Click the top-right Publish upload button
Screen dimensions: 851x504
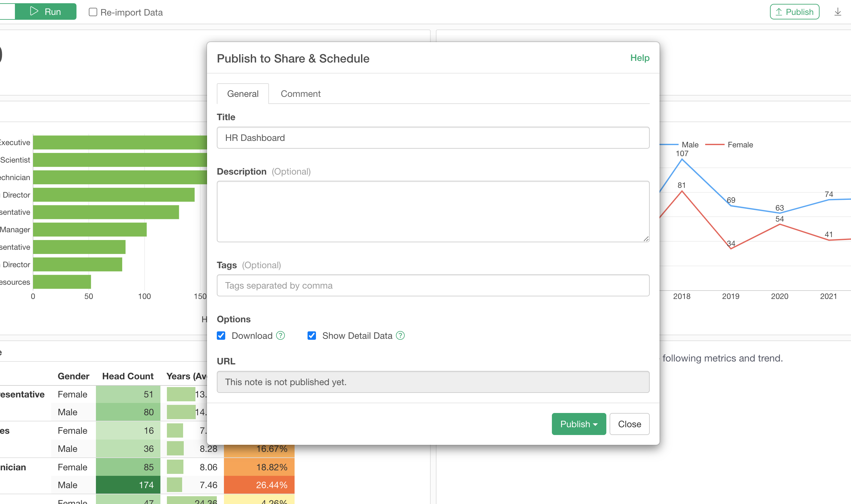pyautogui.click(x=794, y=12)
